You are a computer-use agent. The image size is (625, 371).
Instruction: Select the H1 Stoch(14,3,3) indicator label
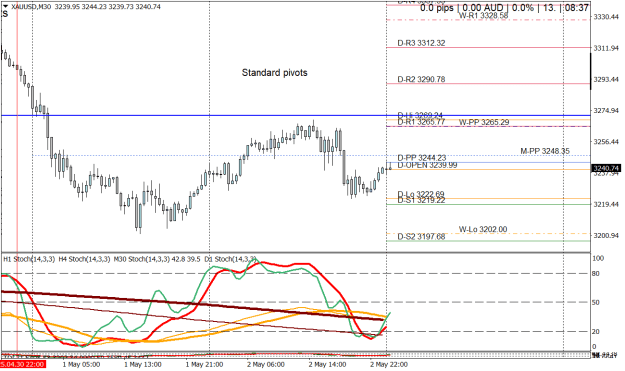coord(29,259)
